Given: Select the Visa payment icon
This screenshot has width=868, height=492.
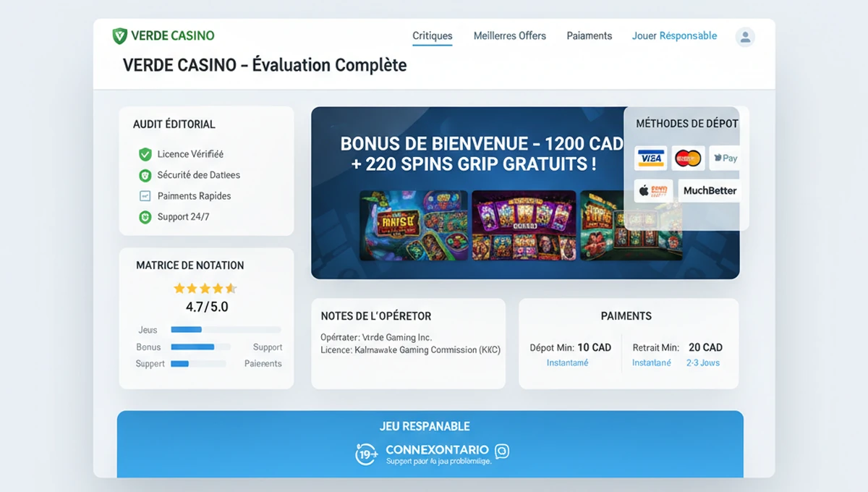Looking at the screenshot, I should click(650, 158).
